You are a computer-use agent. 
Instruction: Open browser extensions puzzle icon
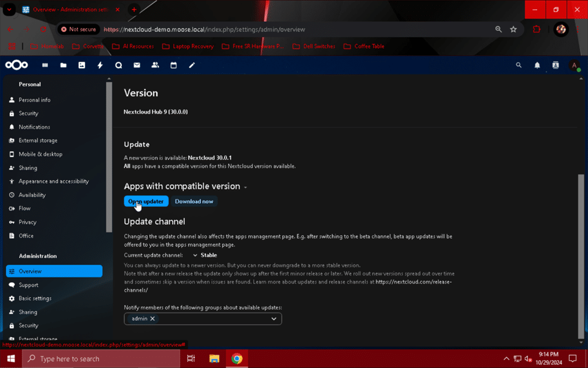coord(537,29)
